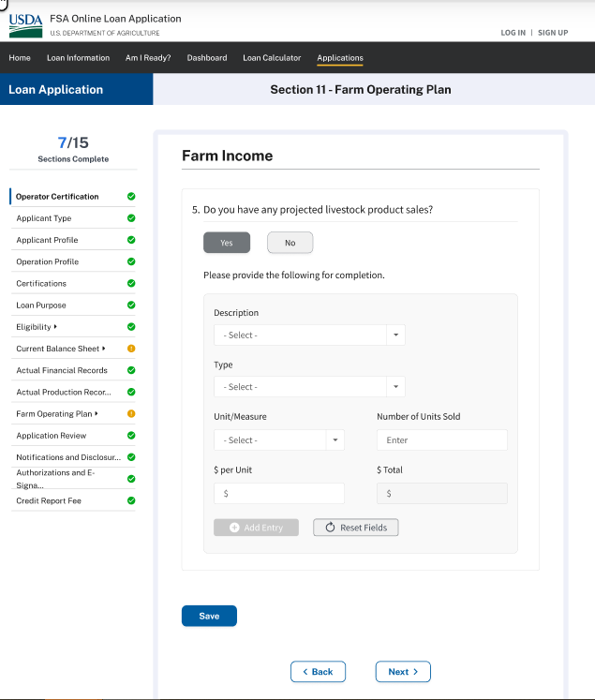The height and width of the screenshot is (700, 595).
Task: Select Yes for projected livestock product sales
Action: tap(227, 243)
